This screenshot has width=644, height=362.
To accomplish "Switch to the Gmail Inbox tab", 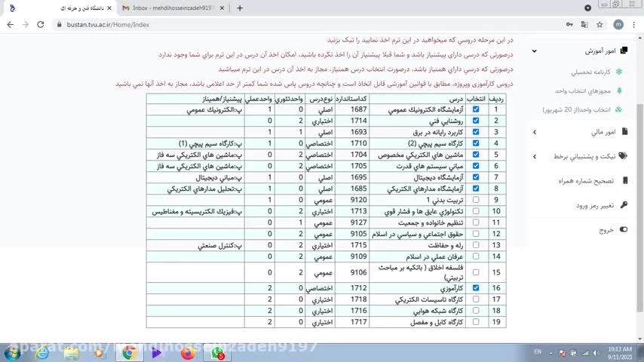I will [x=173, y=8].
